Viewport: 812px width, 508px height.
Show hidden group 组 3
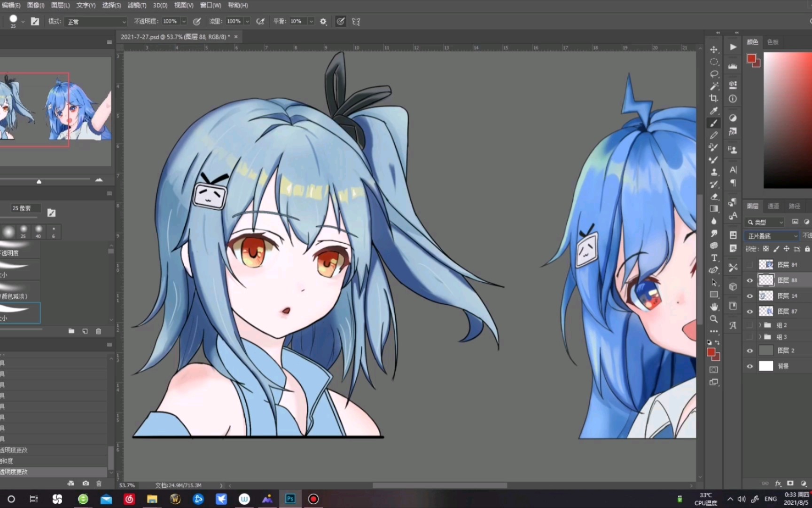[x=750, y=337]
